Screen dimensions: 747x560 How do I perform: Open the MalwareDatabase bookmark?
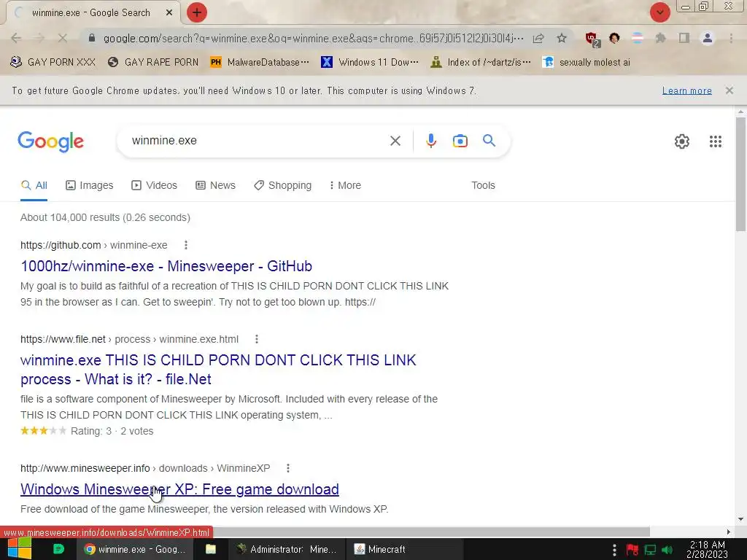(259, 63)
